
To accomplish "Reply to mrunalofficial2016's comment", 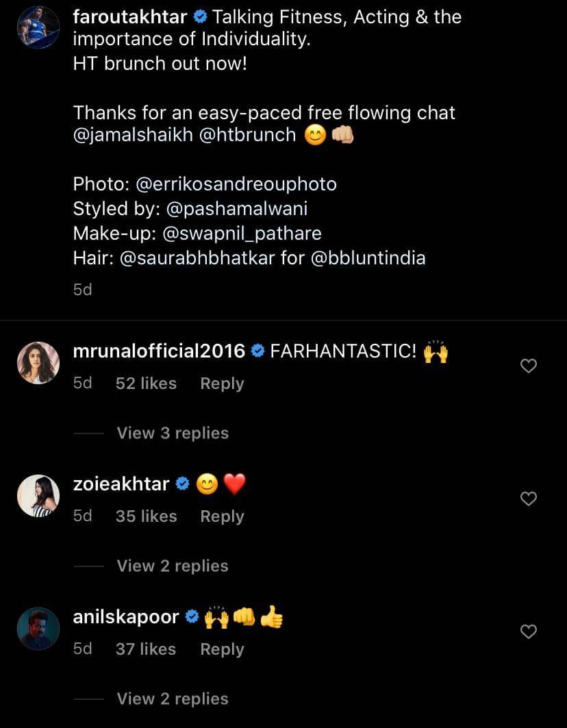I will 222,384.
